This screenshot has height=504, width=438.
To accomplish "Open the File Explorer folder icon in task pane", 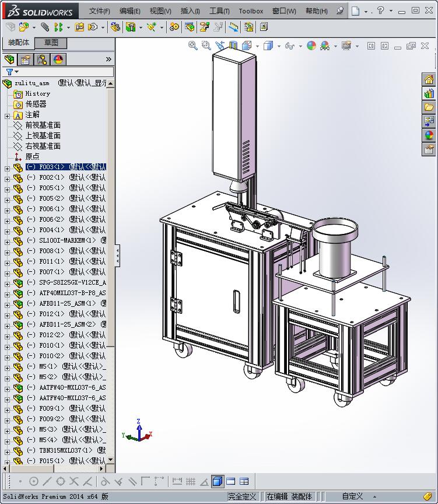I will [429, 107].
